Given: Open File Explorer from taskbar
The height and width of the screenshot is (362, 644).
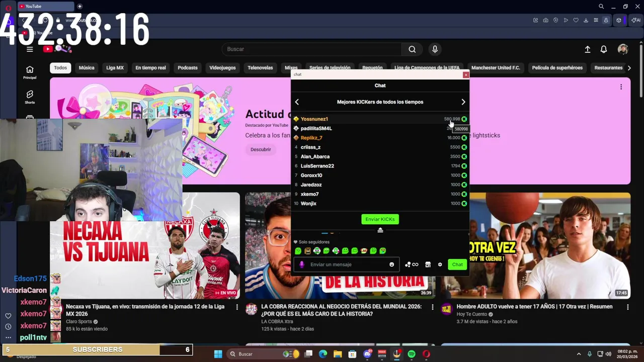Looking at the screenshot, I should pyautogui.click(x=338, y=354).
